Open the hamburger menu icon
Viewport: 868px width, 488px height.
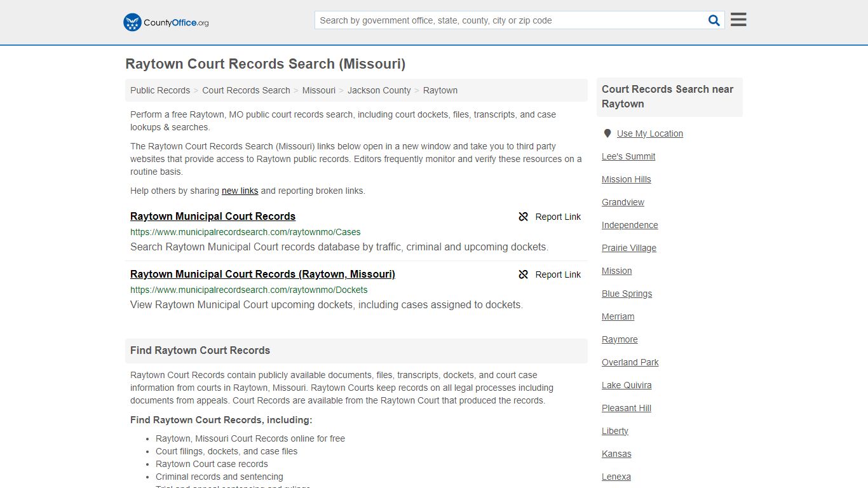(738, 20)
